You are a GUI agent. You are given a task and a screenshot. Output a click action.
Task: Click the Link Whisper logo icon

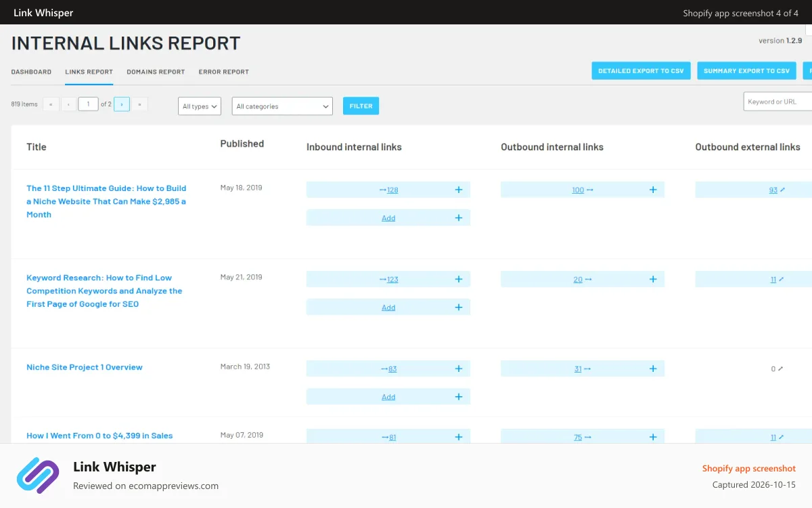point(38,475)
